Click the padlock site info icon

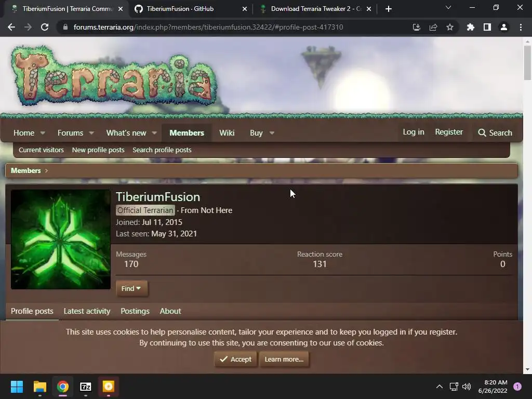65,27
